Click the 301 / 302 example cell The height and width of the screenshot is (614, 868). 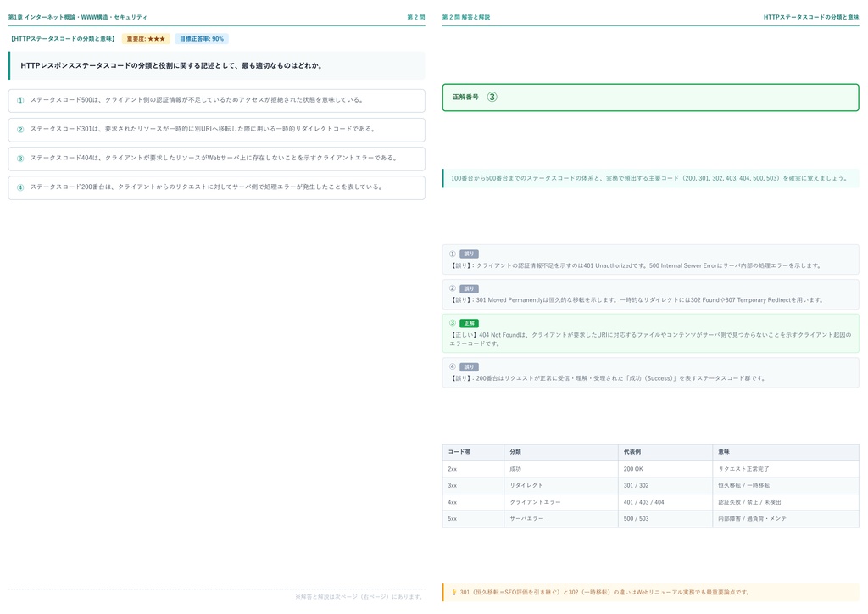(665, 485)
